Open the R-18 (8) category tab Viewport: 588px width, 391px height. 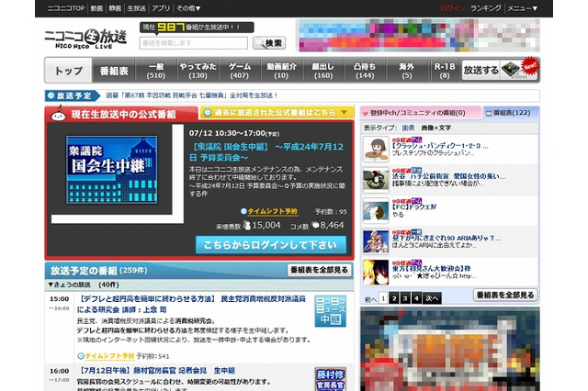(x=445, y=71)
